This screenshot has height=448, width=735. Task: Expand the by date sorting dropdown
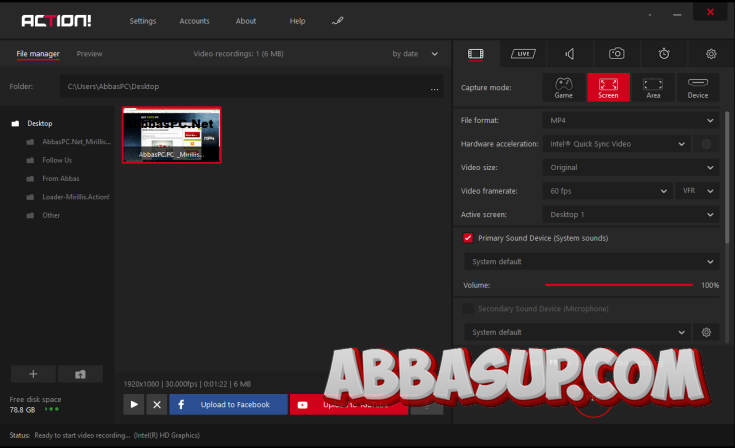pos(415,54)
